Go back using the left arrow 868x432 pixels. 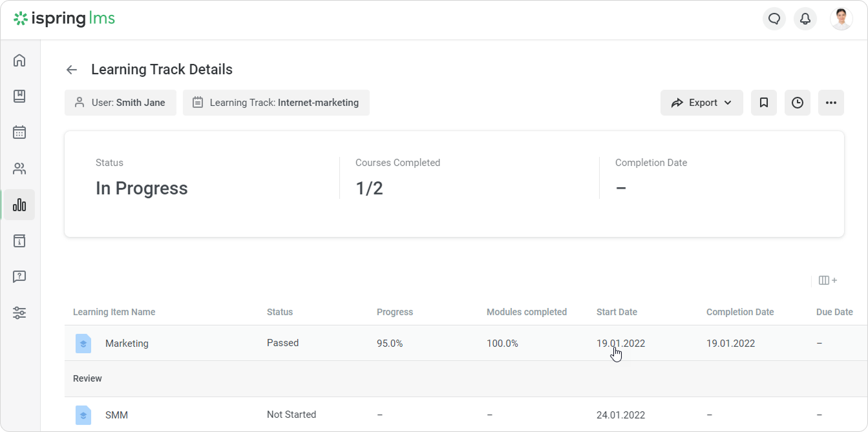72,70
